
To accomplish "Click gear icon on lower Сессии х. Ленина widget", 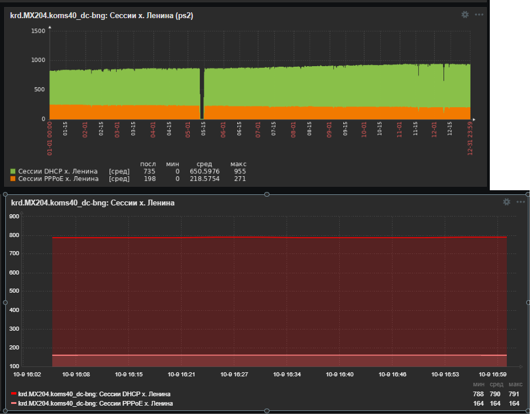I will (507, 202).
